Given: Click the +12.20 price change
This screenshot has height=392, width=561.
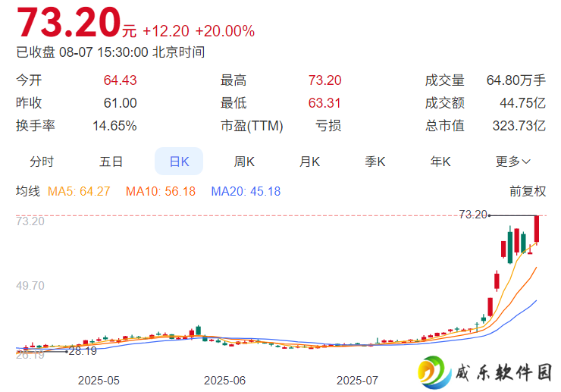Looking at the screenshot, I should 166,31.
